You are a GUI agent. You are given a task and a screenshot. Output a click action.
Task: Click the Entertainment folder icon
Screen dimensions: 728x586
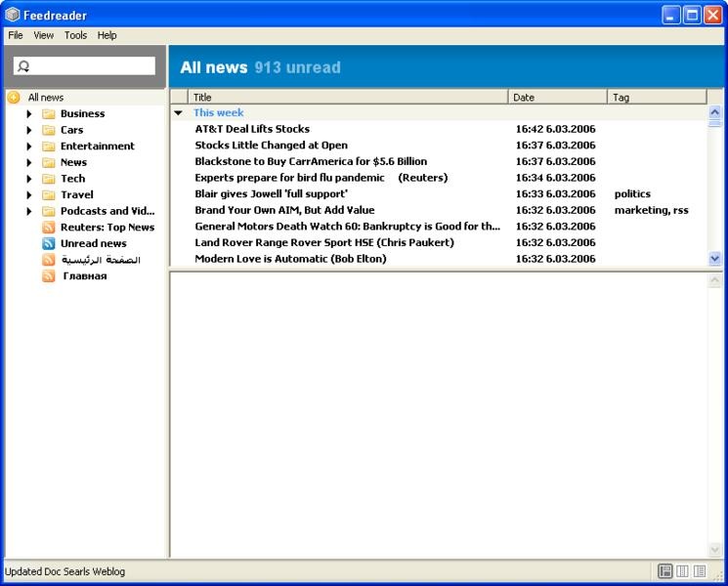(x=48, y=146)
